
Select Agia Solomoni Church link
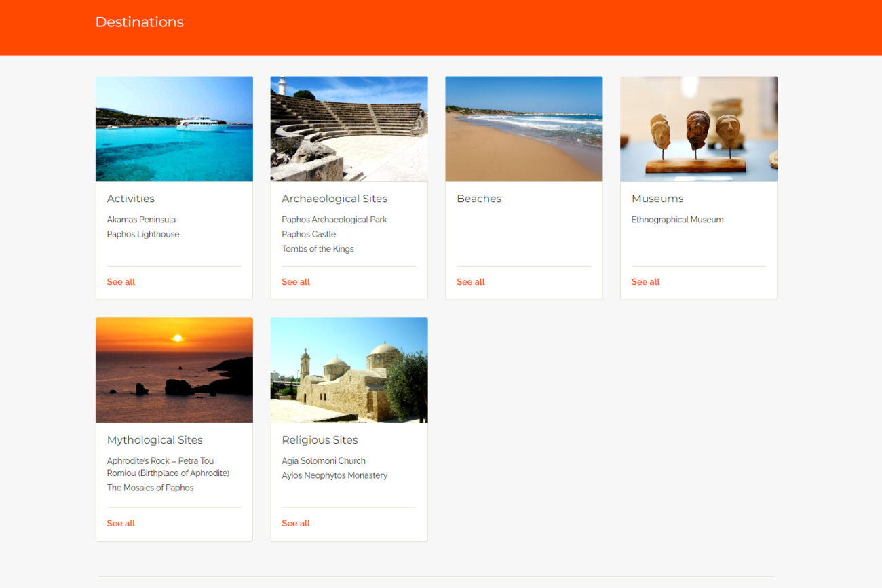coord(323,461)
